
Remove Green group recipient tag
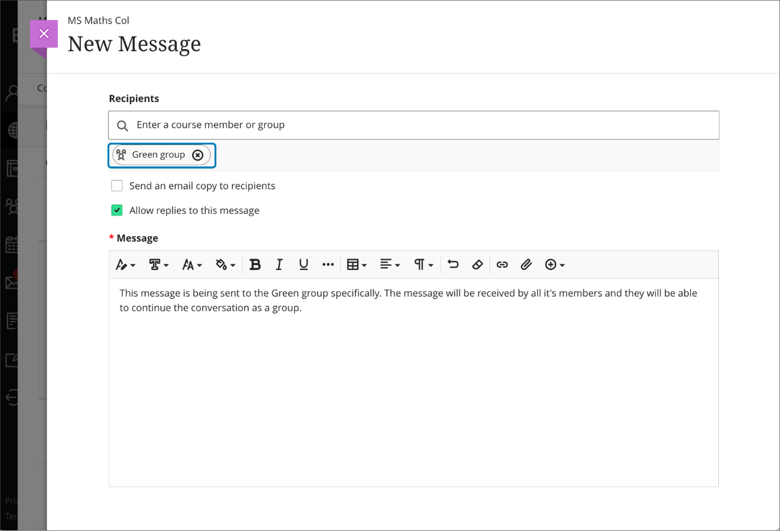click(x=199, y=155)
